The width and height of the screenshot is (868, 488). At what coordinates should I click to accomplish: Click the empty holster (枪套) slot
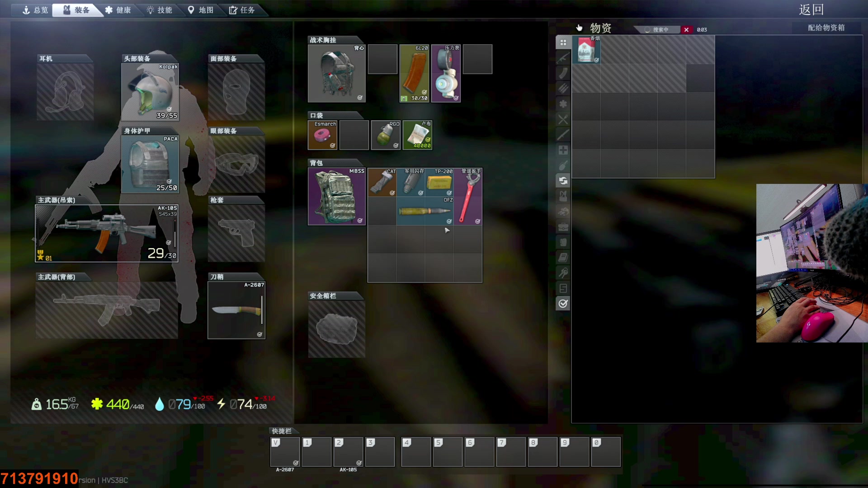click(x=236, y=233)
